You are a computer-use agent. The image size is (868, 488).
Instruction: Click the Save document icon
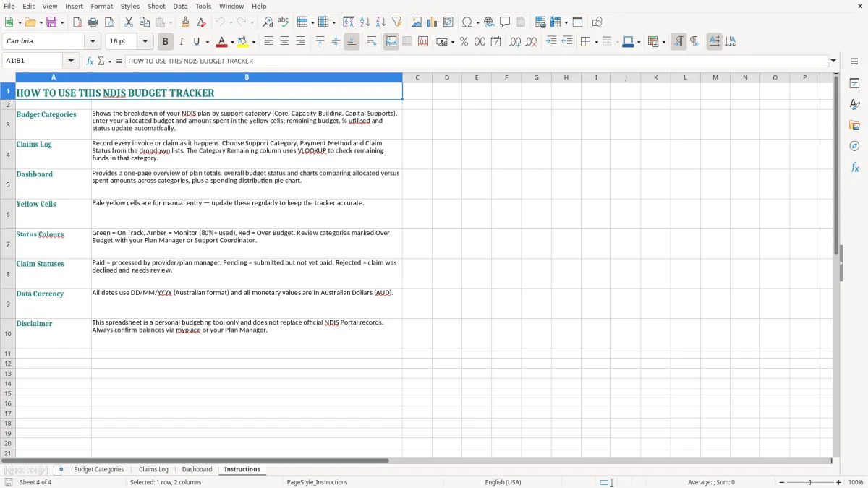tap(51, 22)
